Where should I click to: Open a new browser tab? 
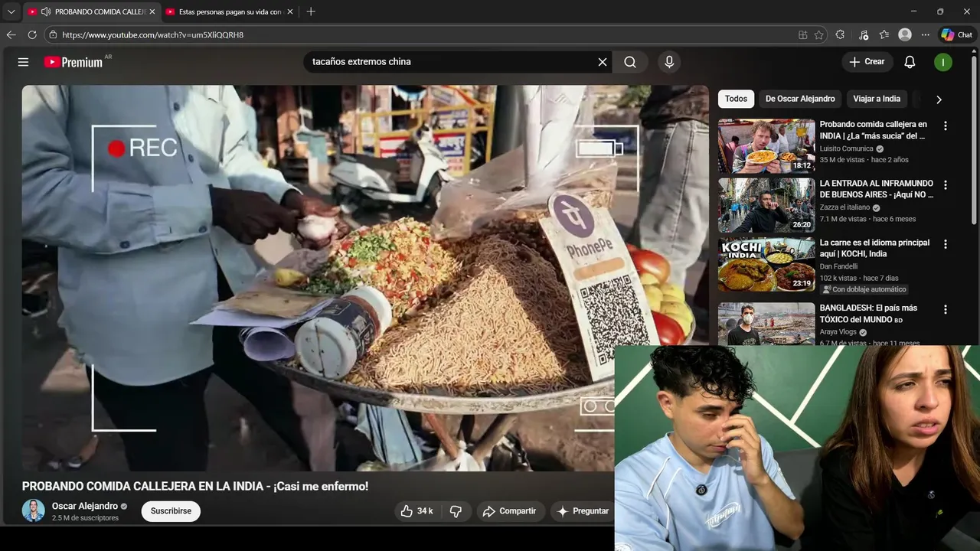tap(311, 11)
